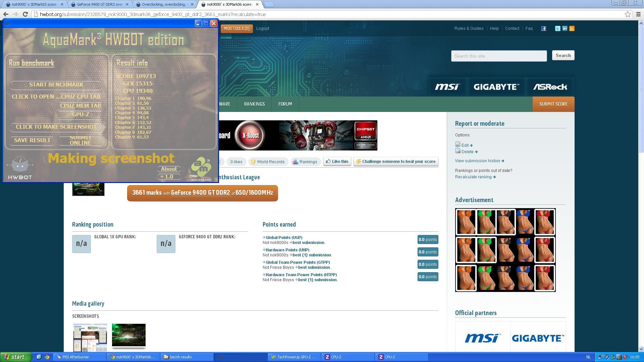644x362 pixels.
Task: Click the Delete submission icon
Action: pos(458,151)
